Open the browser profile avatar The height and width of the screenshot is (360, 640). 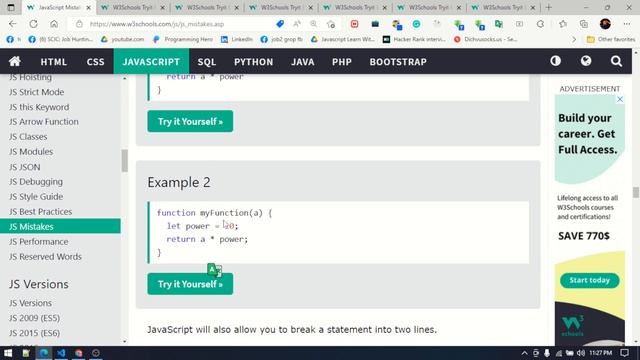point(605,24)
